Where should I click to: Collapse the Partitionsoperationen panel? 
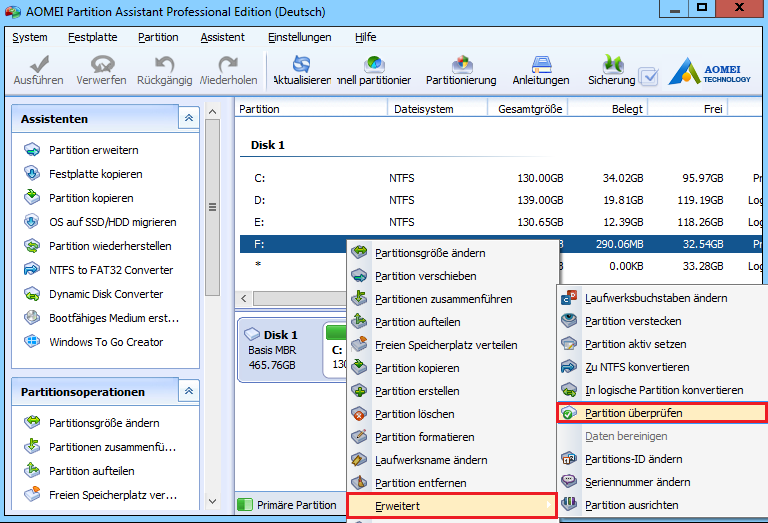click(189, 391)
